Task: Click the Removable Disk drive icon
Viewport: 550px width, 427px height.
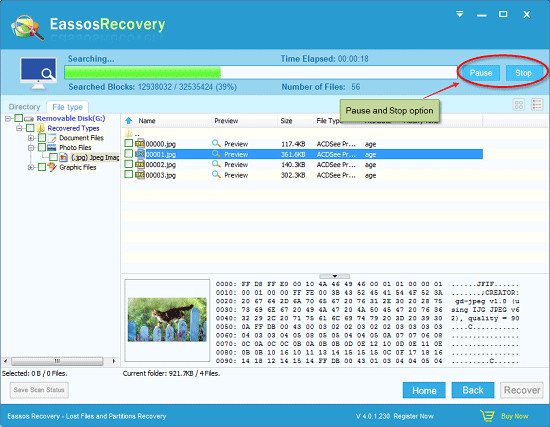Action: click(29, 119)
